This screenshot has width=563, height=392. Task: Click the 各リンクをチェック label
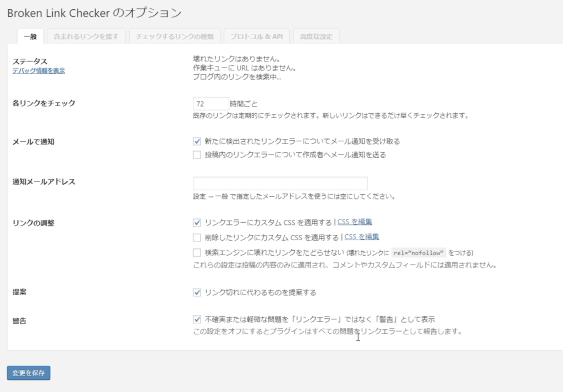pos(44,103)
